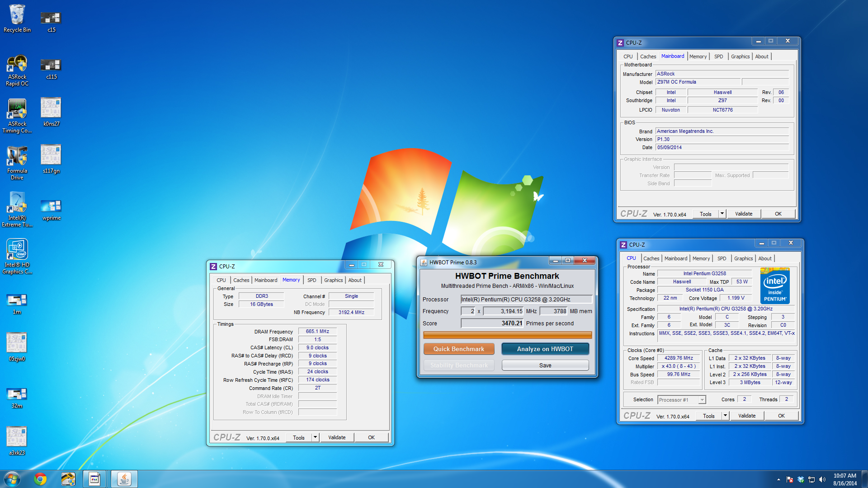Image resolution: width=868 pixels, height=488 pixels.
Task: Click Save in HWBOT Prime
Action: [x=545, y=365]
